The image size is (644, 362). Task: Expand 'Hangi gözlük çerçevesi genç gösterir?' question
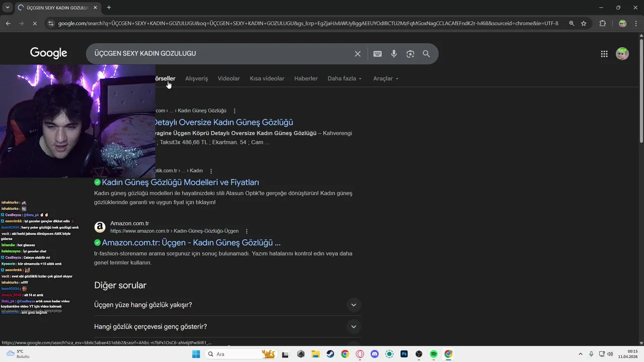[x=227, y=326]
